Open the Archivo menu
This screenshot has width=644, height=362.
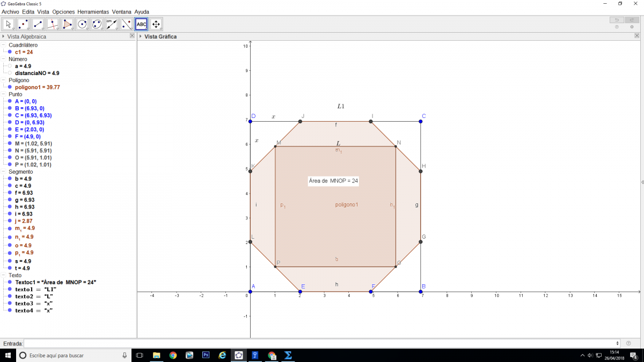[10, 11]
